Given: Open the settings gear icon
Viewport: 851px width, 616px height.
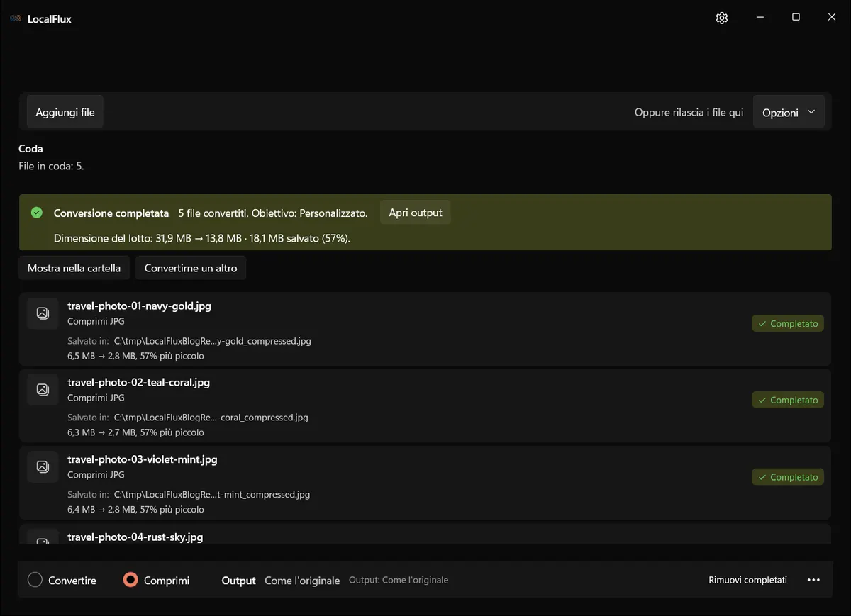Looking at the screenshot, I should (x=722, y=18).
